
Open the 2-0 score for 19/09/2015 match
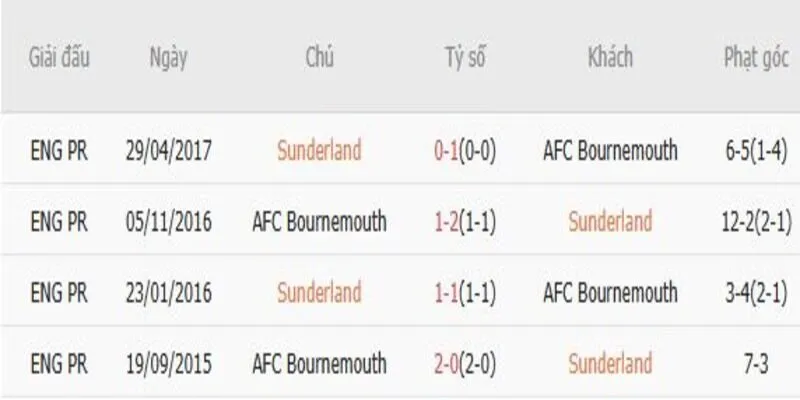445,362
